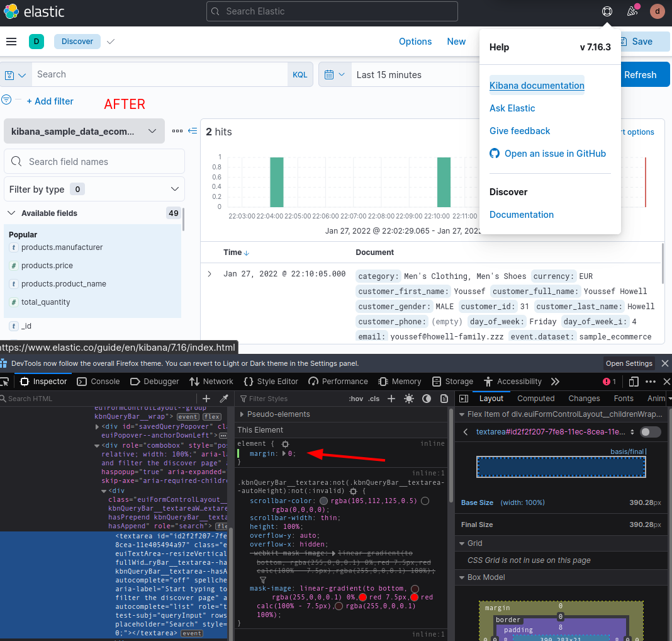
Task: Click the Help menu lifebuoy icon
Action: coord(607,11)
